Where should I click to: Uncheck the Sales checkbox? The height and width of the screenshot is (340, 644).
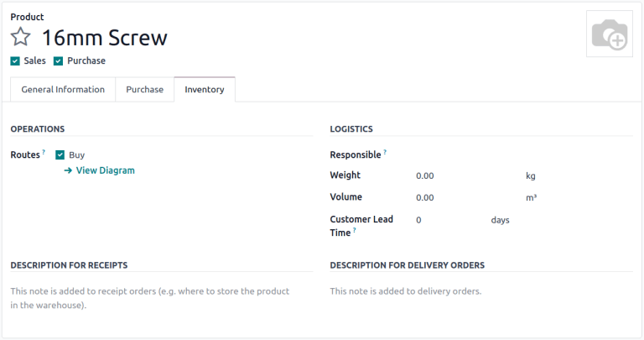tap(15, 60)
